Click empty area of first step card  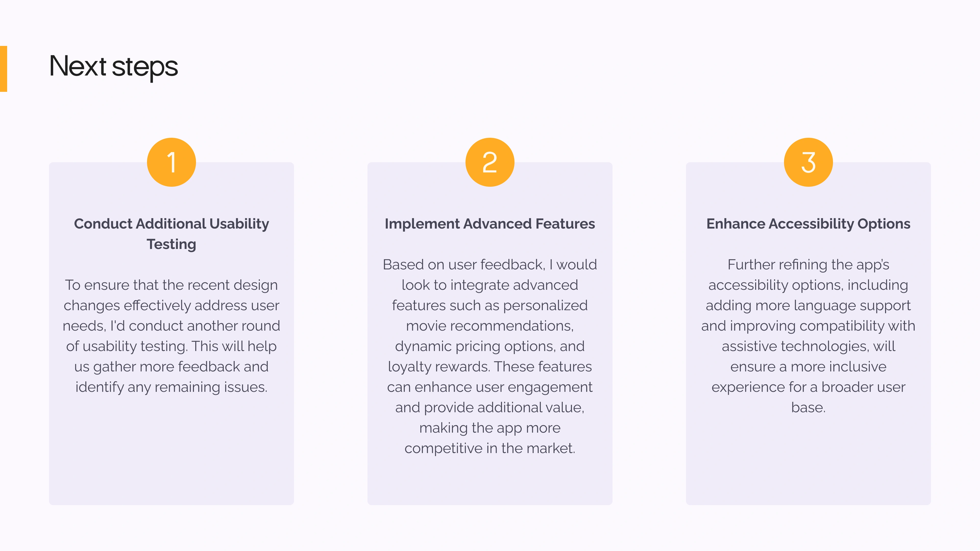pos(171,453)
